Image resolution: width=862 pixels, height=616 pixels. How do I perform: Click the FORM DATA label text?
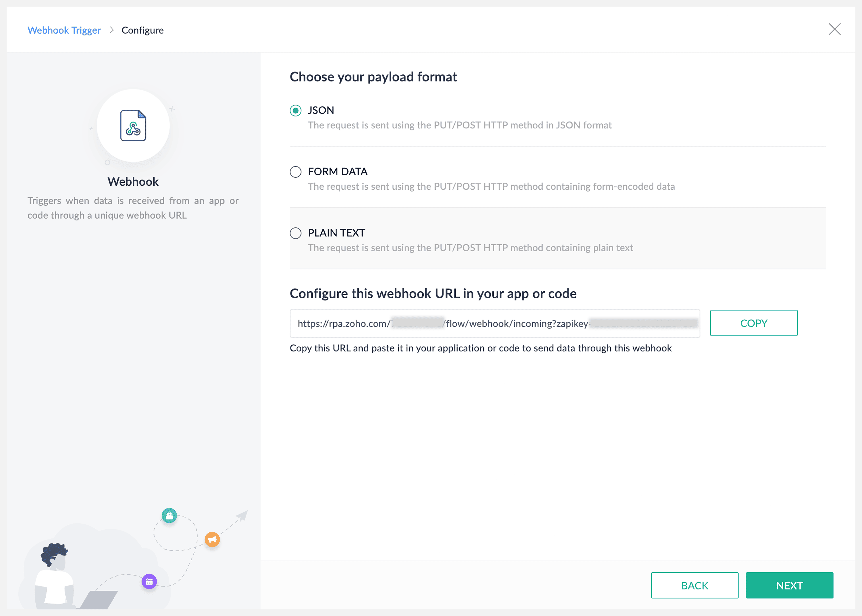click(338, 172)
